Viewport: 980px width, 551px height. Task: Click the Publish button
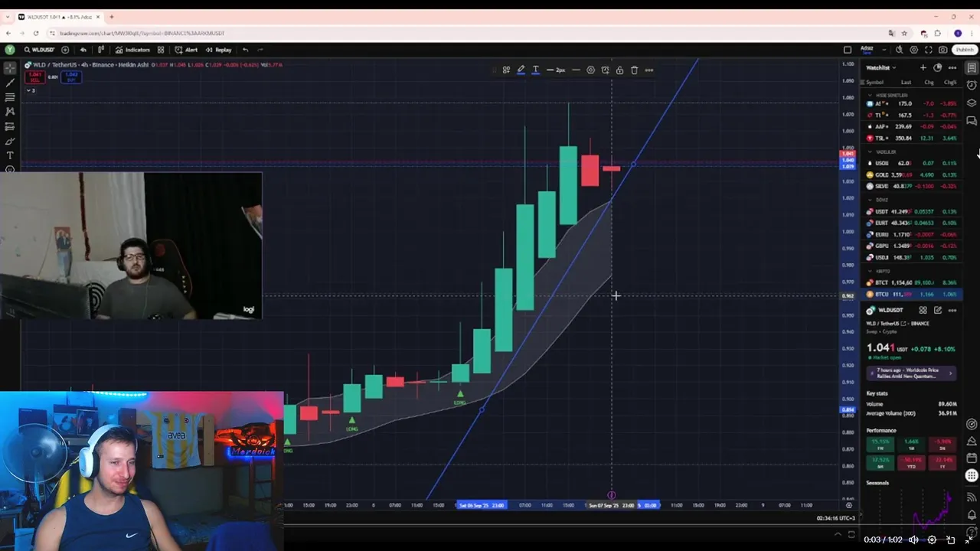(964, 50)
